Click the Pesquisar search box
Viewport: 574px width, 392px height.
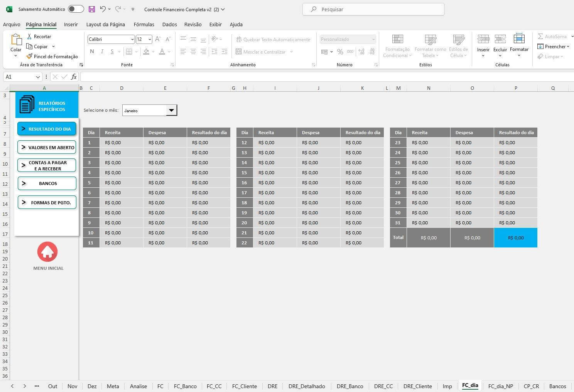click(373, 9)
